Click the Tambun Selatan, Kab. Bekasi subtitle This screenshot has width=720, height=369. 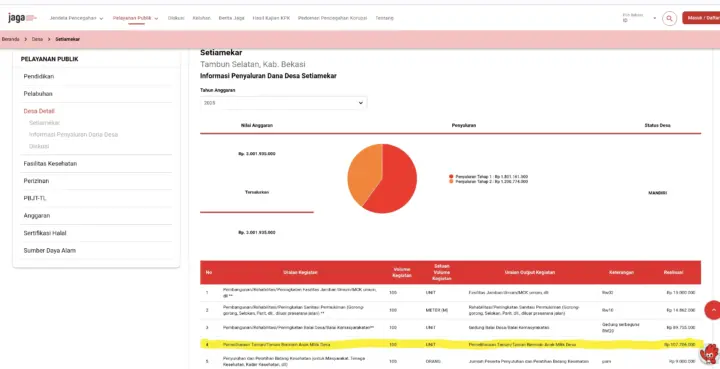pyautogui.click(x=253, y=64)
